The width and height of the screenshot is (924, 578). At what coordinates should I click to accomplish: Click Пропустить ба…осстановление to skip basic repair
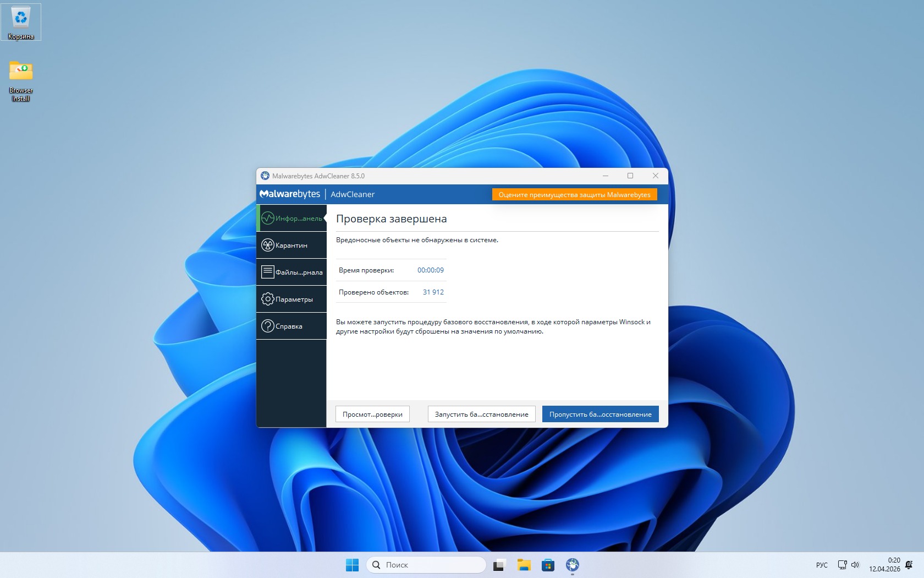[x=600, y=415]
